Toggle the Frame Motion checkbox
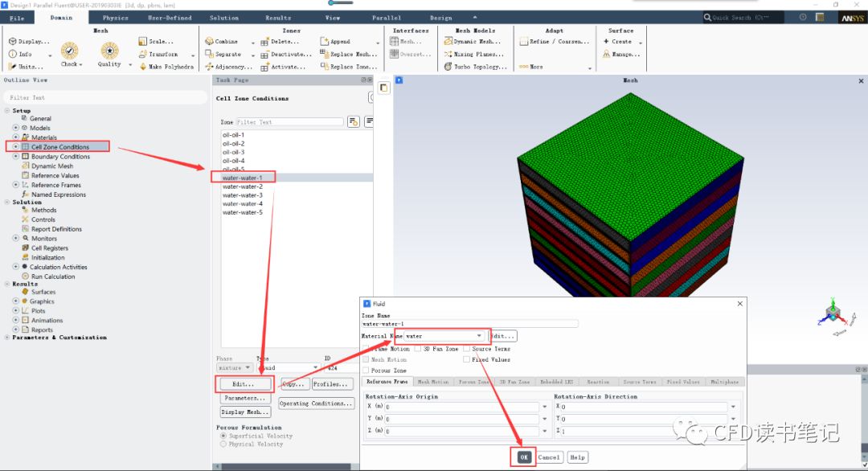The width and height of the screenshot is (868, 471). (366, 349)
